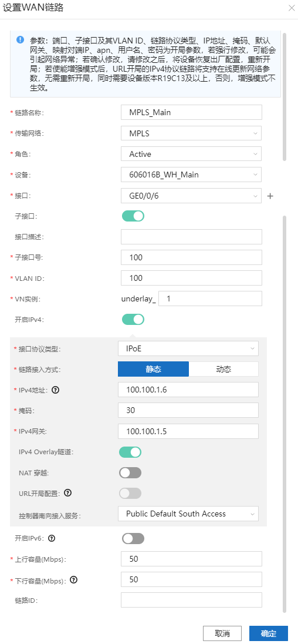Click the help icon beside 下行容量(Mbps)
The image size is (298, 644).
coord(73,580)
